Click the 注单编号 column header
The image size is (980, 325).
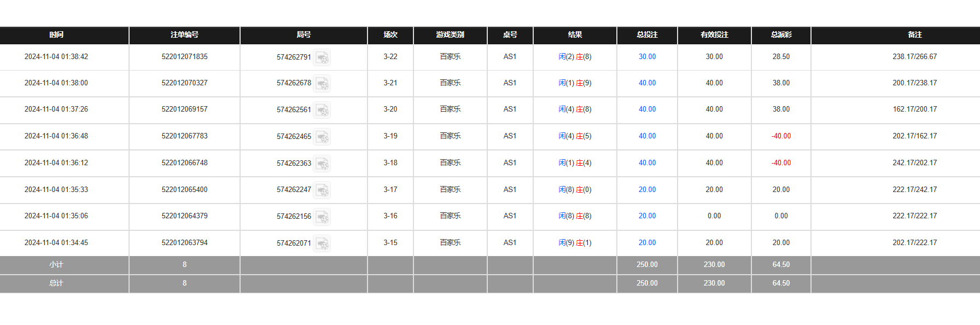coord(184,35)
